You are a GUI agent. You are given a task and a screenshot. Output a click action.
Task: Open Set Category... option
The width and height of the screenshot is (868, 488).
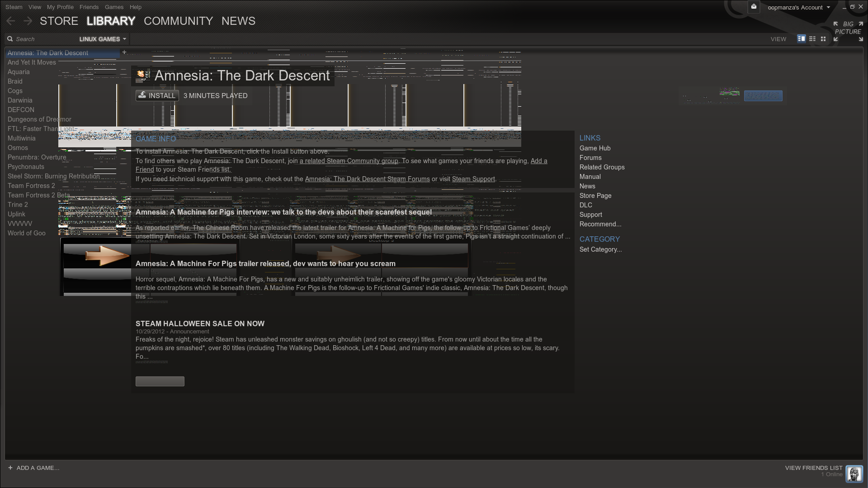[x=600, y=249]
